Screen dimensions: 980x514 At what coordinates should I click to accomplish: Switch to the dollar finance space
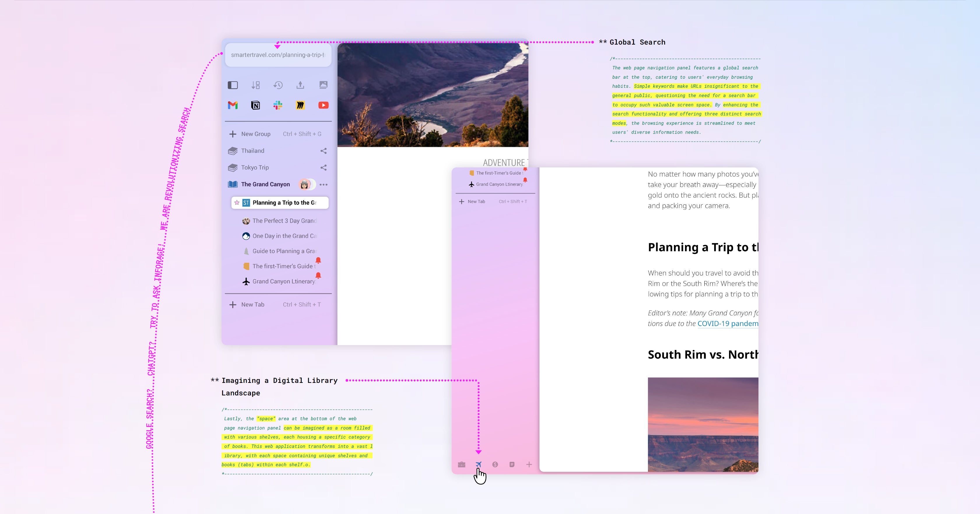tap(495, 464)
